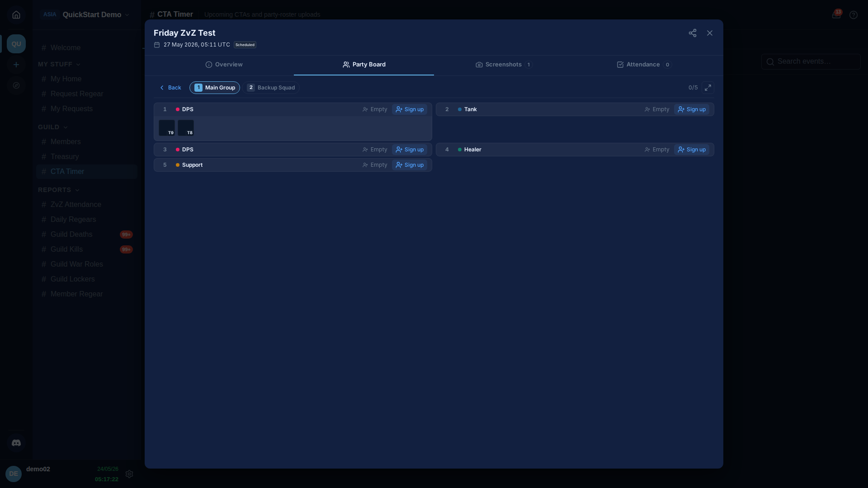The image size is (868, 488).
Task: Go Back from the party view
Action: click(170, 88)
